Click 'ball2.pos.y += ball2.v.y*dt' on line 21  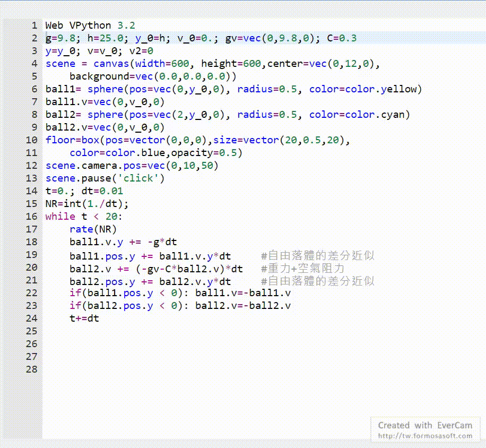click(x=150, y=281)
